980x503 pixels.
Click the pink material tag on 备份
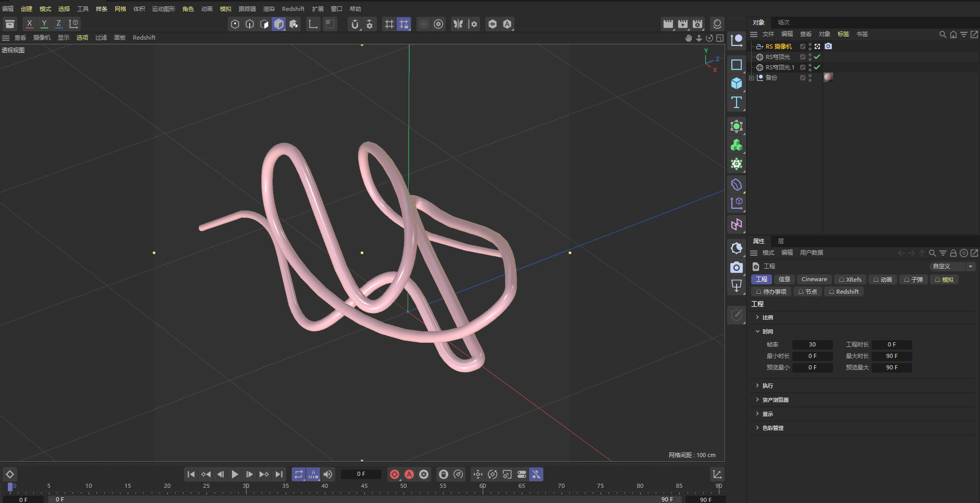[x=828, y=77]
